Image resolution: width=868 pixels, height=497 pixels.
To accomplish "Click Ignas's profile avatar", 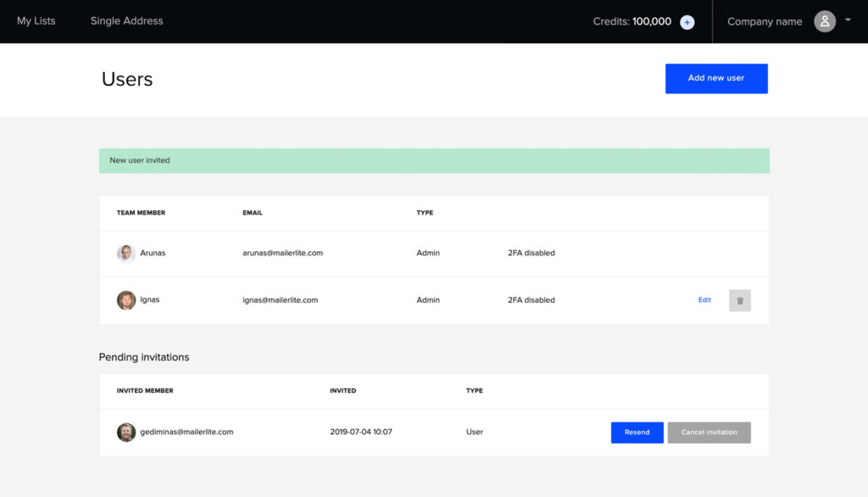I will click(126, 300).
